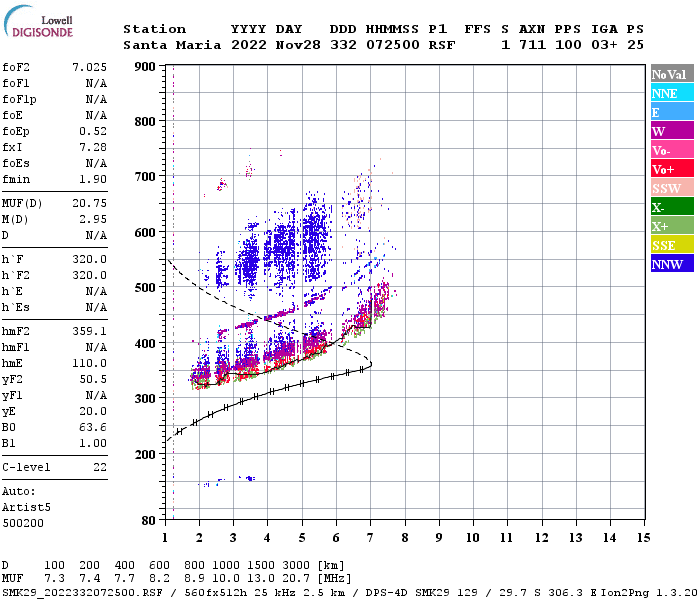Select the X- dark green legend swatch
The height and width of the screenshot is (600, 700).
click(672, 207)
